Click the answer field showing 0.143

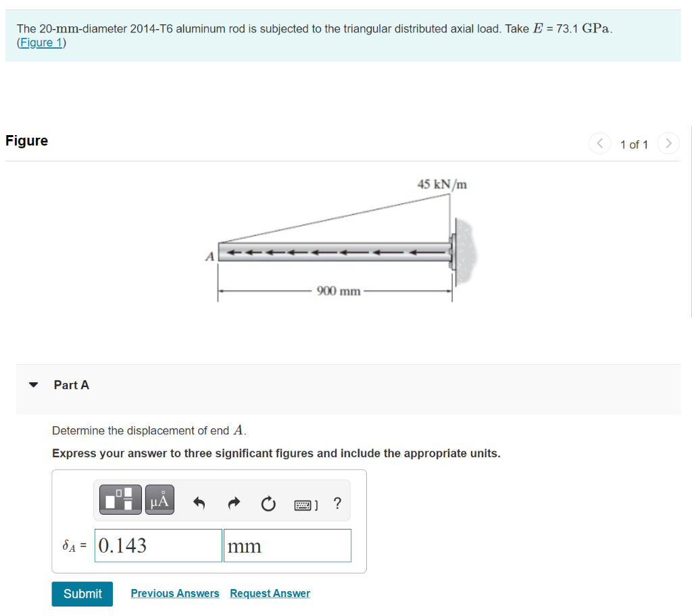coord(157,545)
